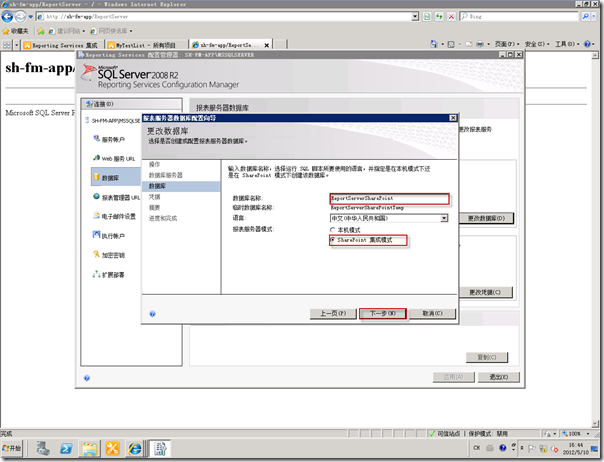
Task: Click the Bing search magnifier icon
Action: click(x=585, y=17)
